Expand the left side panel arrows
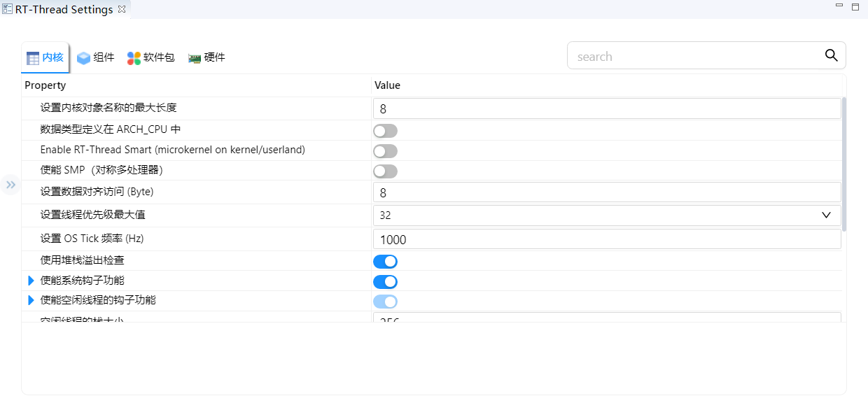 tap(10, 185)
